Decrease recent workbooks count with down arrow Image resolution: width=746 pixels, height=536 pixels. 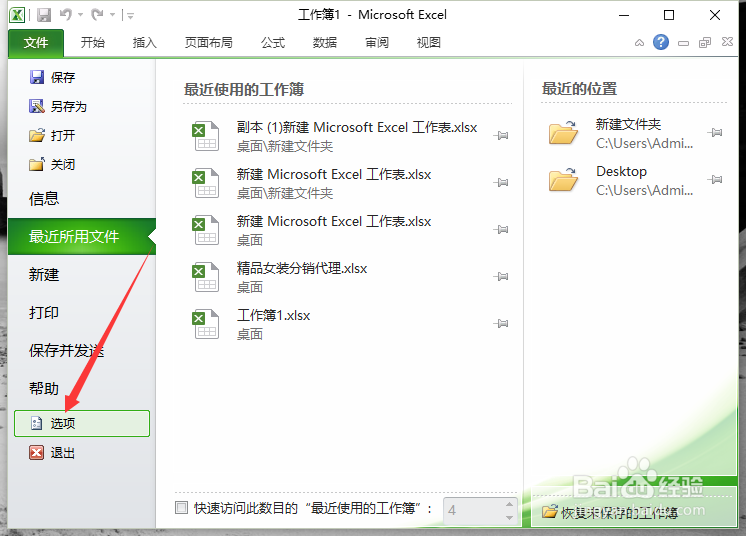510,517
